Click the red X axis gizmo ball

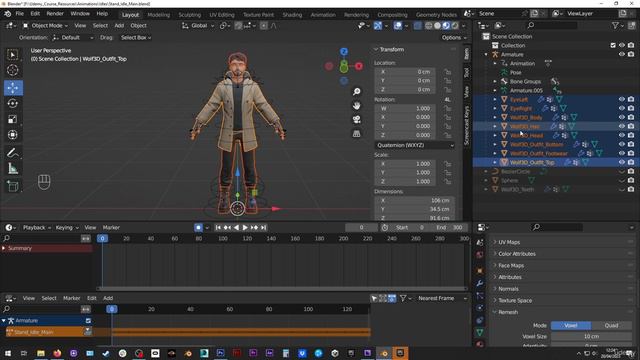[359, 66]
